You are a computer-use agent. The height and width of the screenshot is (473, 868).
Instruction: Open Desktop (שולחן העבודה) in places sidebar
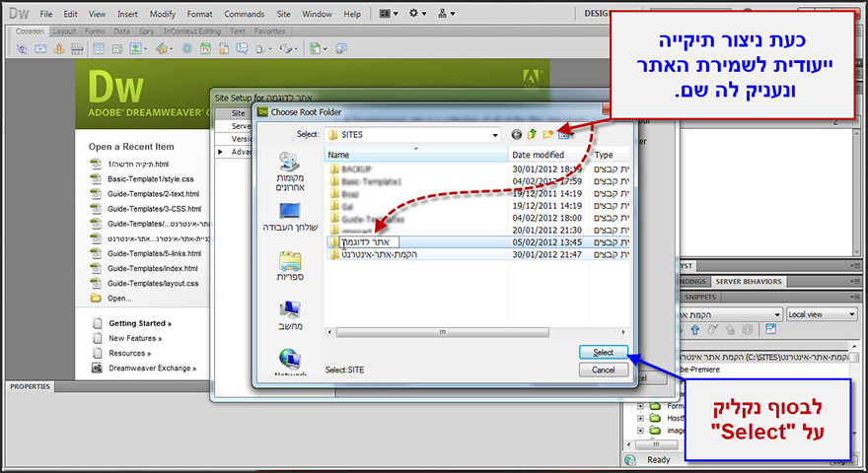pos(290,217)
